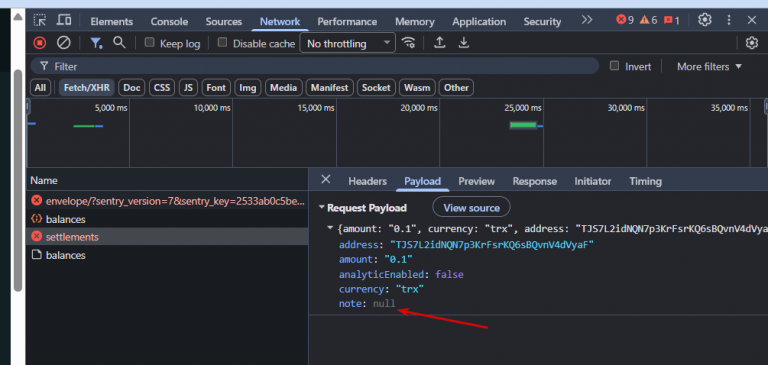Import HAR file upload icon
Screen dimensions: 768x365
coord(440,43)
